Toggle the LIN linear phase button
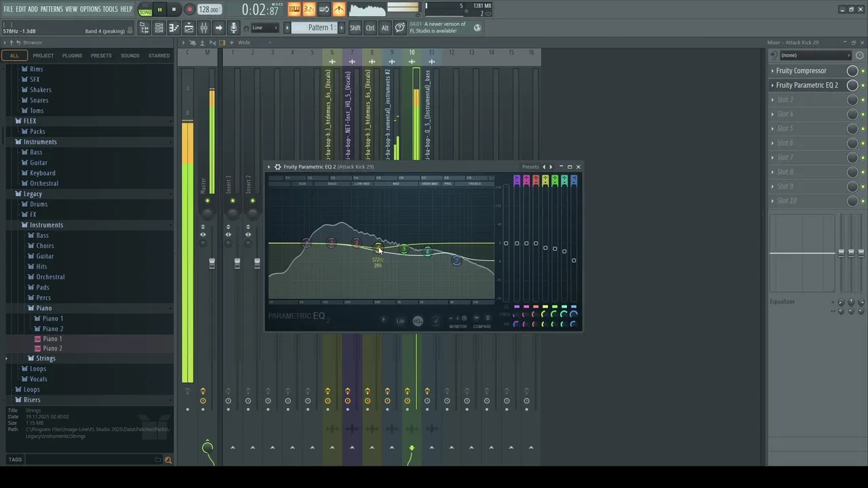This screenshot has height=488, width=868. coord(400,321)
